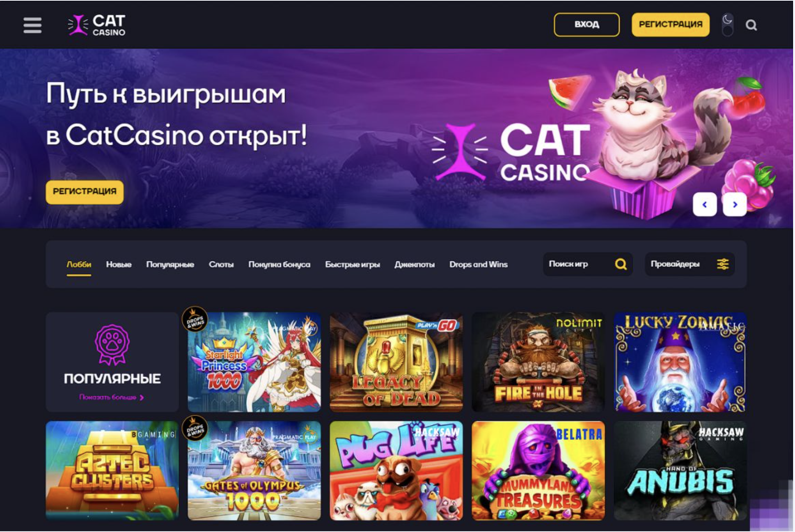Launch Fire in the Hole game
Viewport: 795px width, 532px height.
[538, 362]
